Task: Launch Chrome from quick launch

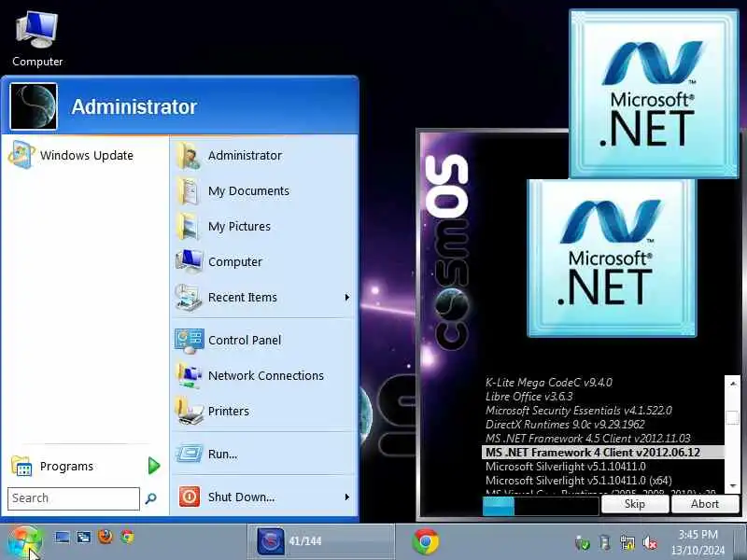Action: [127, 538]
